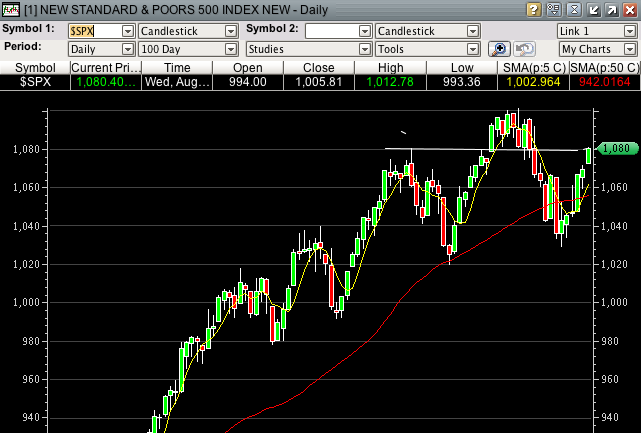This screenshot has width=641, height=433.
Task: Click the green 1,080 price marker on axis
Action: [x=617, y=148]
